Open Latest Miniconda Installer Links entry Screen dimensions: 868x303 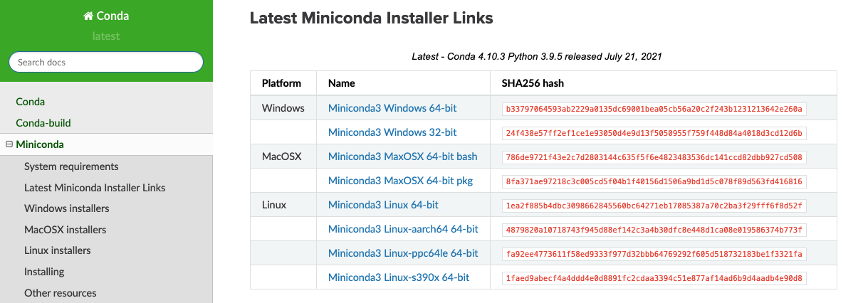point(95,188)
